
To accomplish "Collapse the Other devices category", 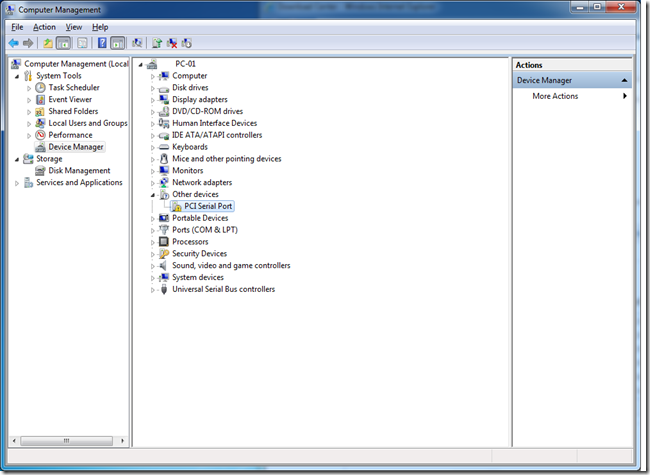I will (153, 194).
